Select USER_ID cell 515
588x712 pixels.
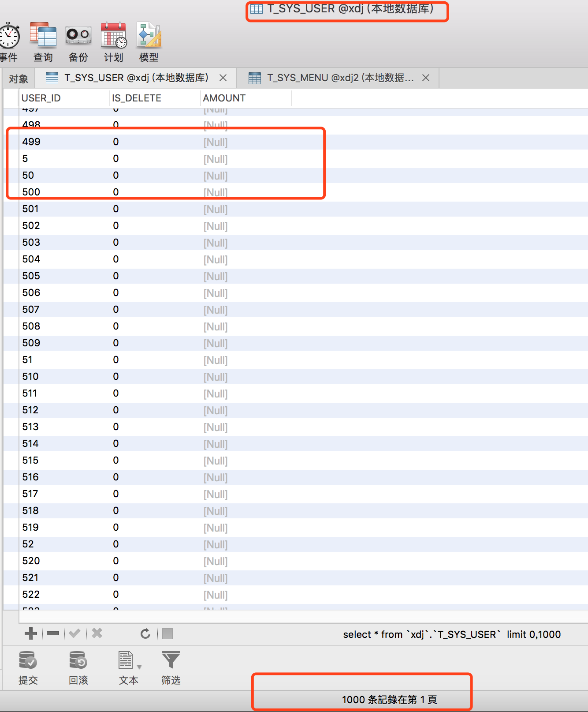[x=64, y=460]
